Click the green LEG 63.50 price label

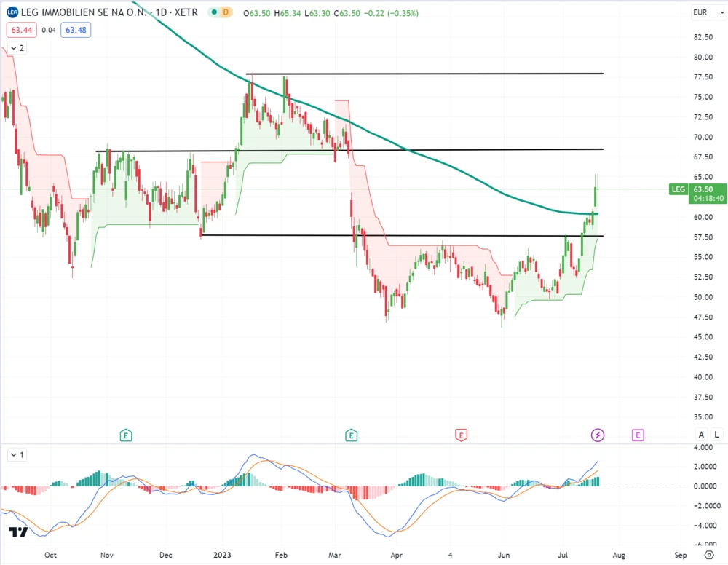(x=698, y=194)
